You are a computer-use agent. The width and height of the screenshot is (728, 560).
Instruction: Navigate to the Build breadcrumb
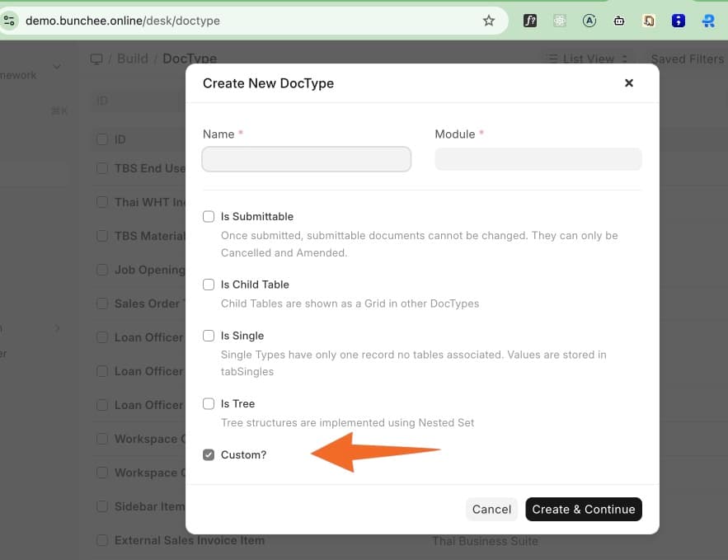coord(132,59)
